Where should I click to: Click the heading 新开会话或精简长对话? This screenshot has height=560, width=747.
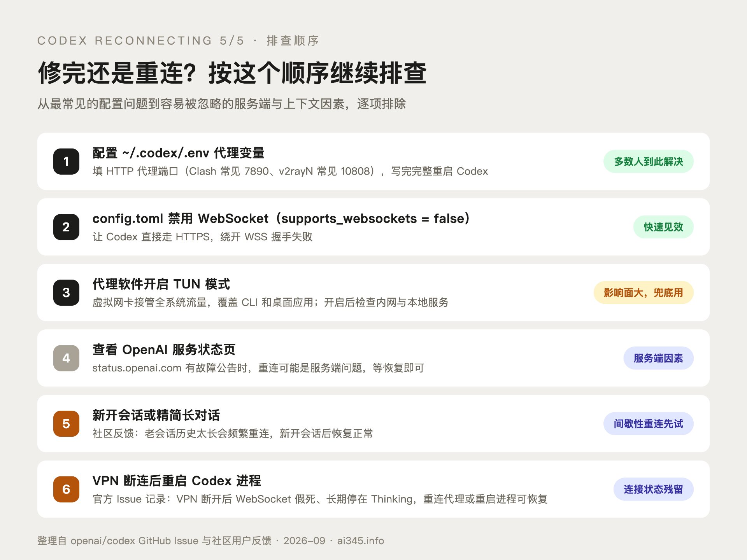(x=156, y=415)
